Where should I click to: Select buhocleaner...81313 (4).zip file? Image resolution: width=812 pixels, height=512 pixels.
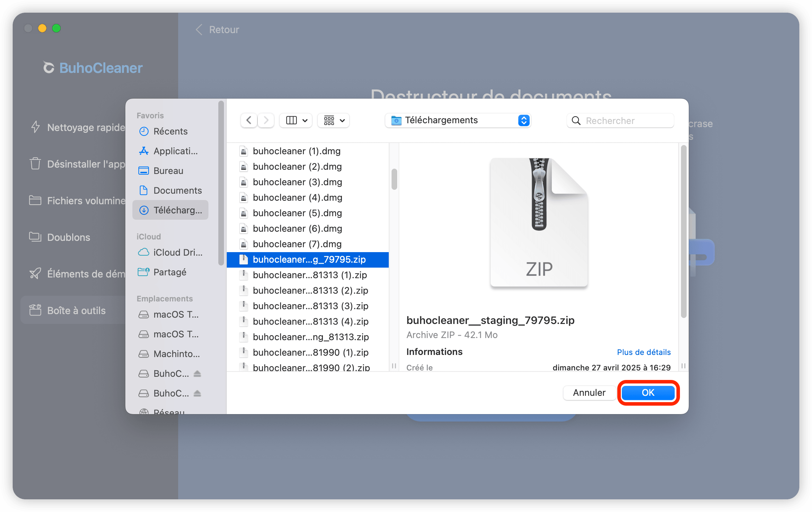308,321
